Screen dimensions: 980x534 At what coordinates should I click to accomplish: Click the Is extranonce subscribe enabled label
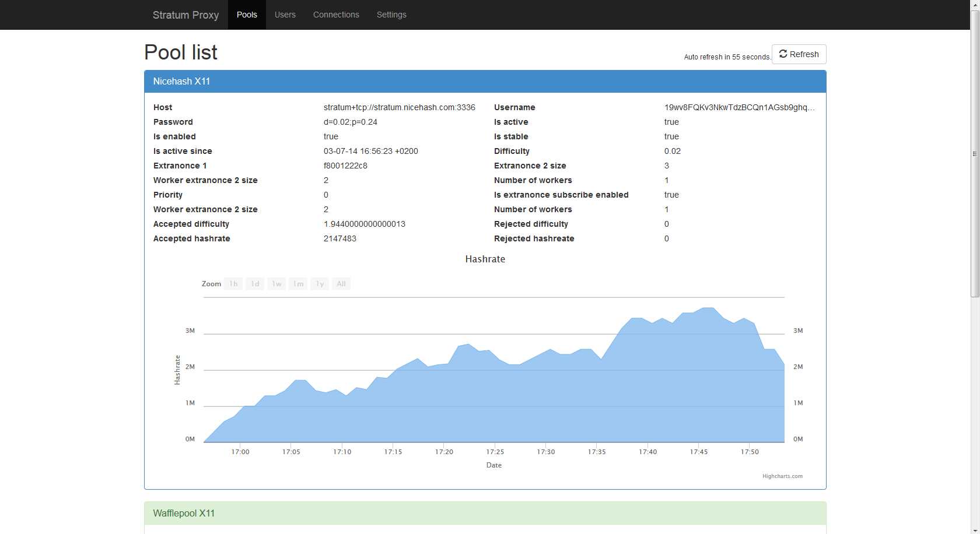tap(561, 195)
